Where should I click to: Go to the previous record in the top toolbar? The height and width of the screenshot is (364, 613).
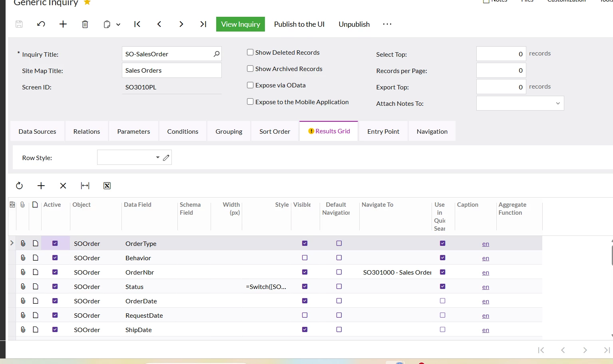(x=159, y=24)
